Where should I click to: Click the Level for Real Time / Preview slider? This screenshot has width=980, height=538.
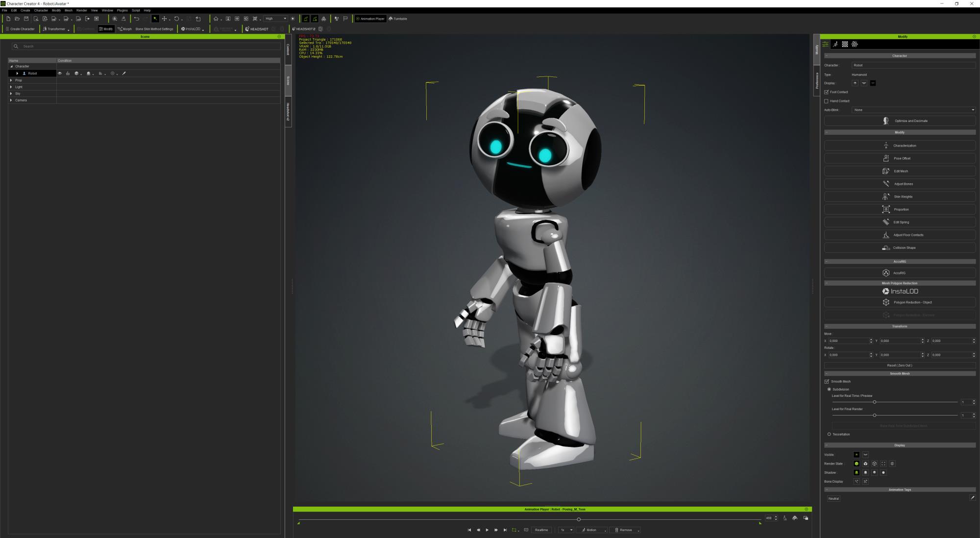pos(895,402)
